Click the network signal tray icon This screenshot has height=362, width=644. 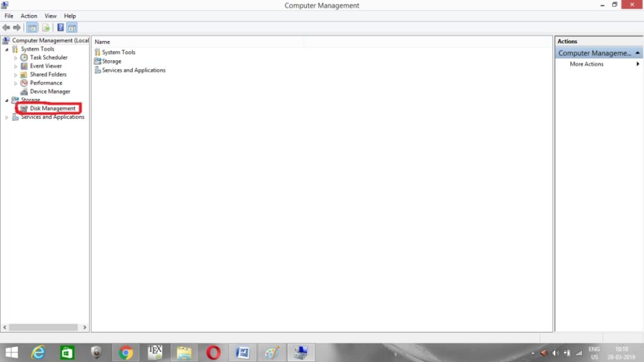tap(579, 353)
